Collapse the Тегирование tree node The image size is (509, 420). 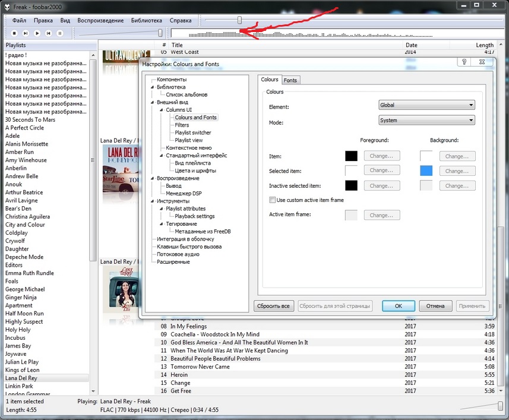pos(162,224)
